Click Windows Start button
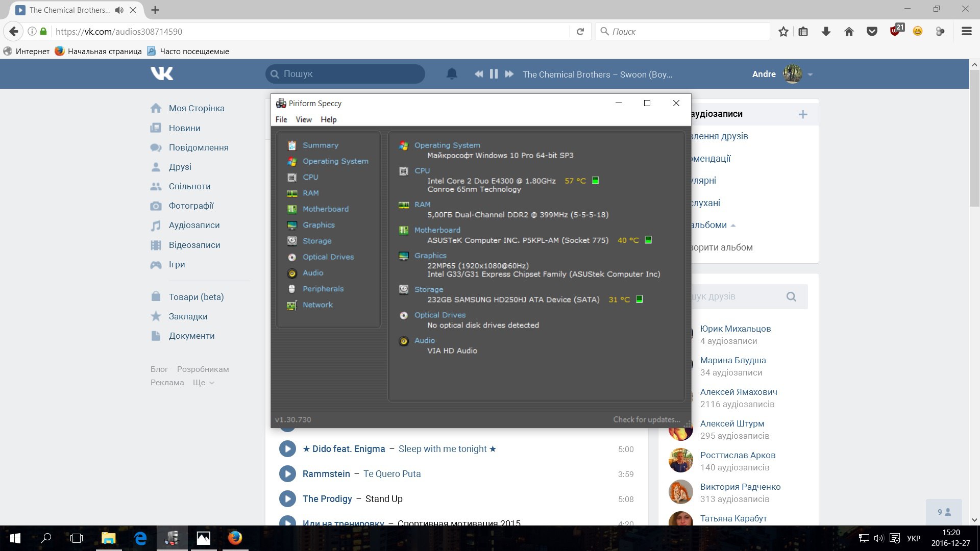The height and width of the screenshot is (551, 980). click(x=15, y=538)
